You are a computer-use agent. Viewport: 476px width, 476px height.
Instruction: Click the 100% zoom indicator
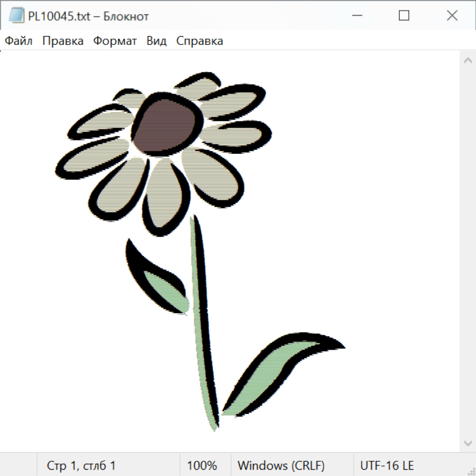tap(202, 465)
